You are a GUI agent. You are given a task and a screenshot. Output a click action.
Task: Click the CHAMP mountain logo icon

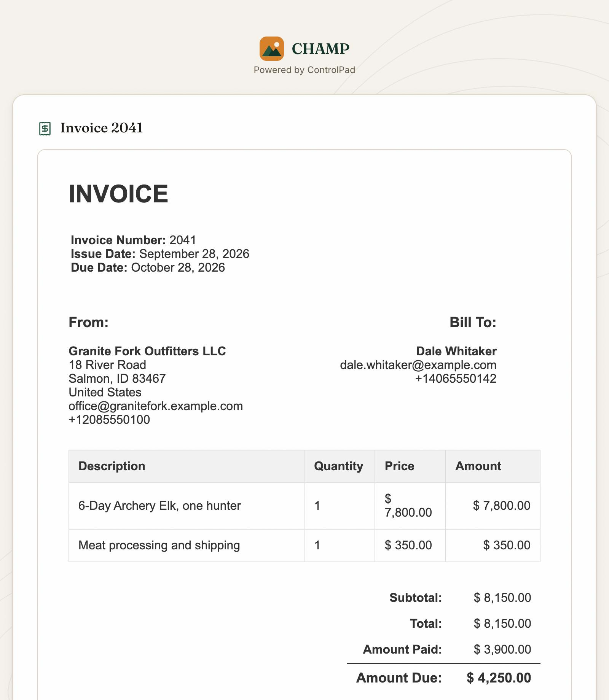coord(272,49)
